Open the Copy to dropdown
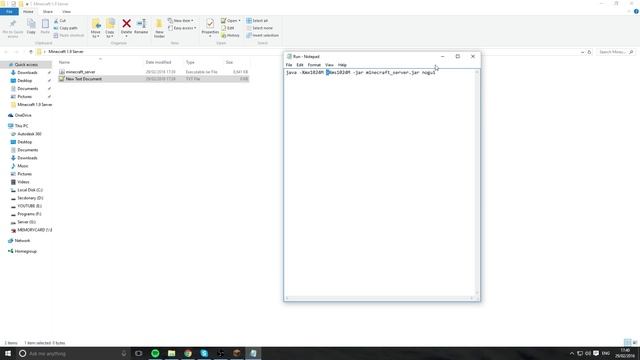The width and height of the screenshot is (640, 360). point(110,28)
